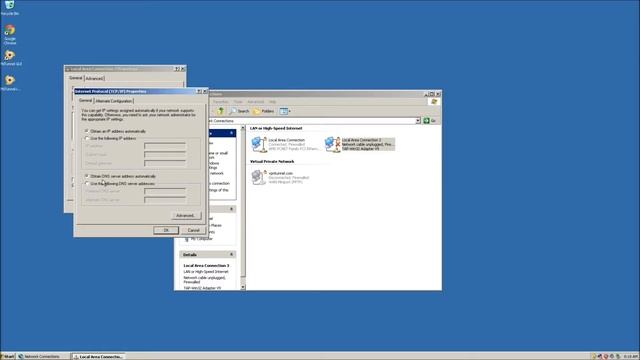Click the sidebar scroll down arrow
The width and height of the screenshot is (640, 360).
pos(243,287)
